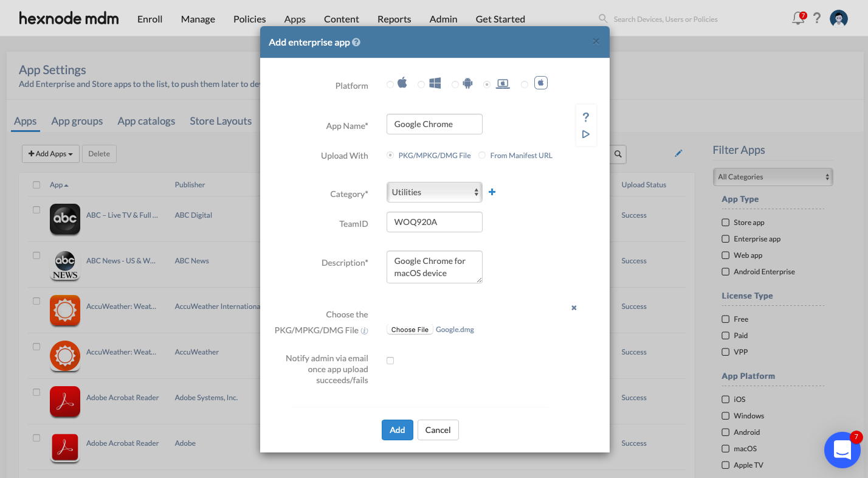The width and height of the screenshot is (868, 478).
Task: Expand the Add Apps dropdown button
Action: [50, 154]
